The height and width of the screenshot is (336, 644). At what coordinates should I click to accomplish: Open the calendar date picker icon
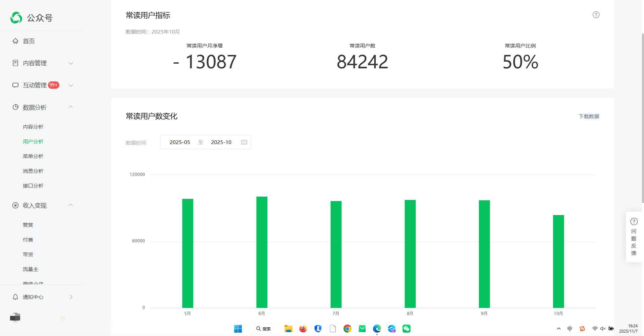tap(244, 142)
